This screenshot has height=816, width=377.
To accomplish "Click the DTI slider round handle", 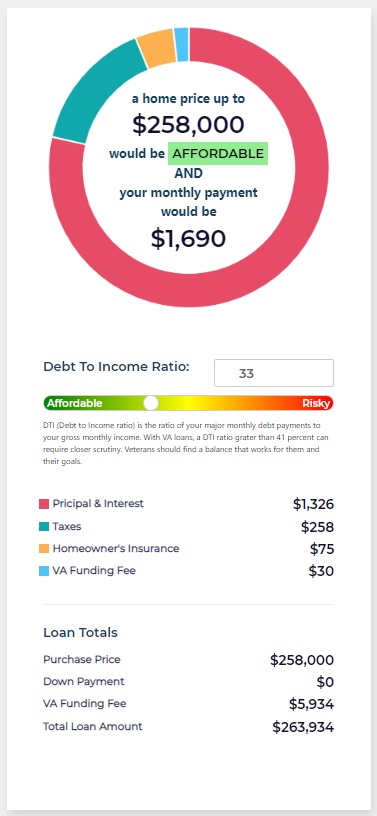I will [150, 403].
